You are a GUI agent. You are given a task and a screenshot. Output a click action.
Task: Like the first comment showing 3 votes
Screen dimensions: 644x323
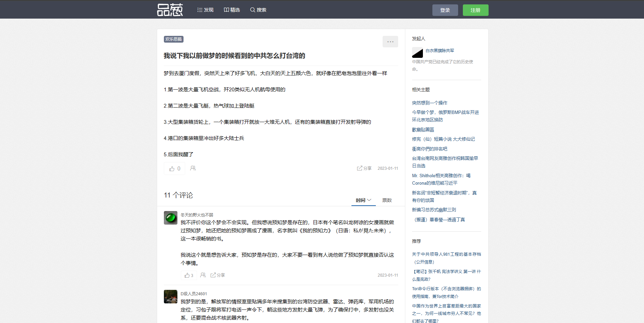pos(189,275)
